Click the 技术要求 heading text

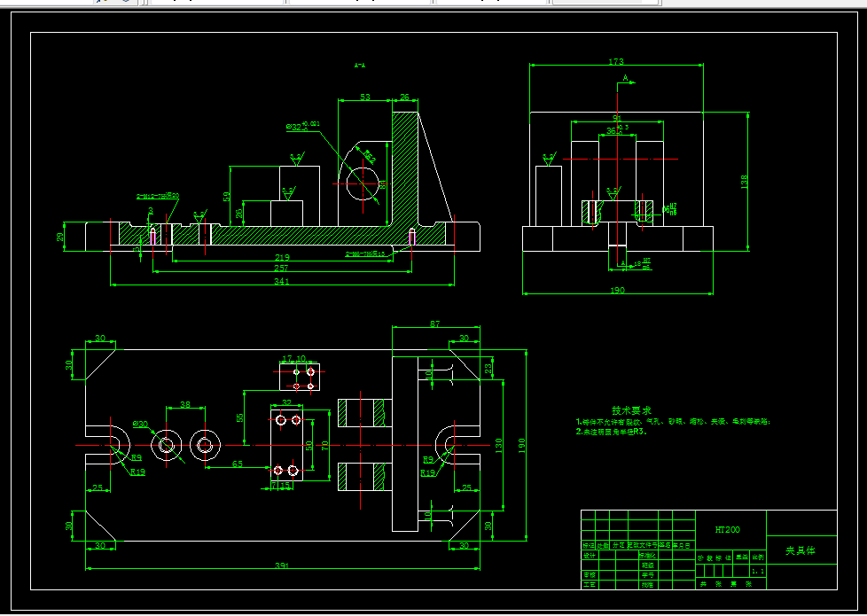point(631,410)
